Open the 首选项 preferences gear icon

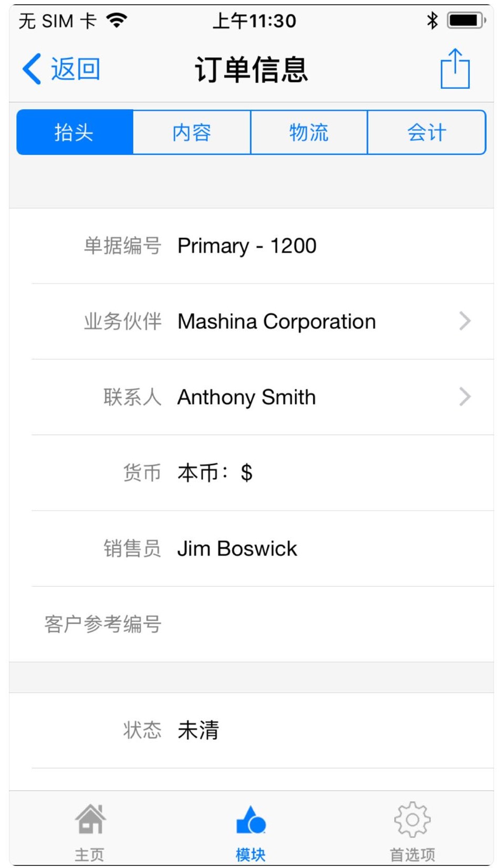[x=412, y=820]
